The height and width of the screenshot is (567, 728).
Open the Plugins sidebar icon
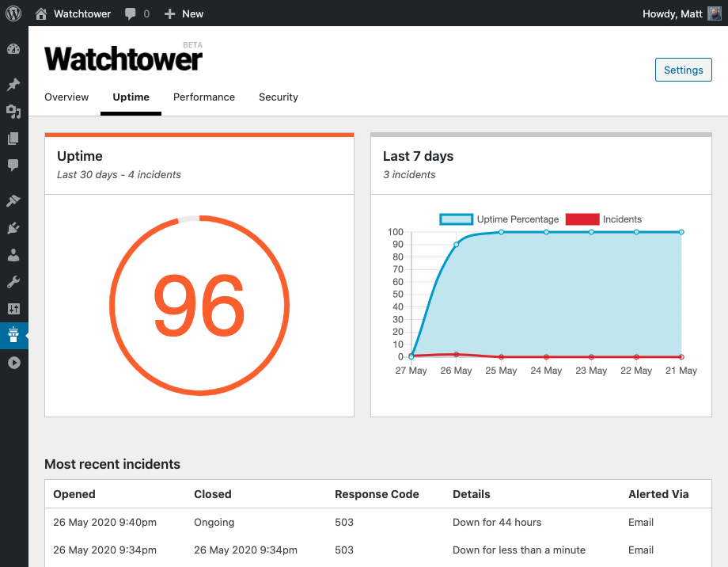[x=13, y=228]
